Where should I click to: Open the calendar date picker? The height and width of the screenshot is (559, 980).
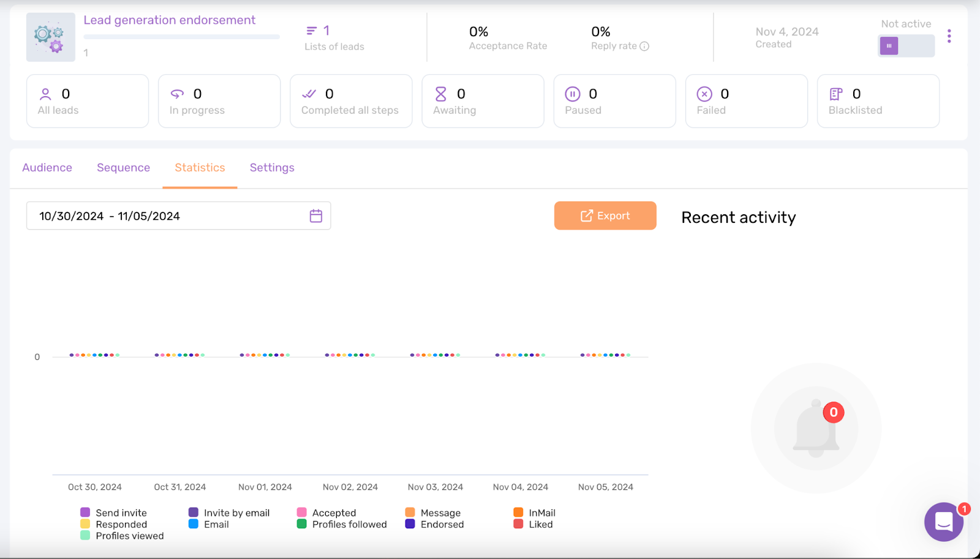click(315, 216)
